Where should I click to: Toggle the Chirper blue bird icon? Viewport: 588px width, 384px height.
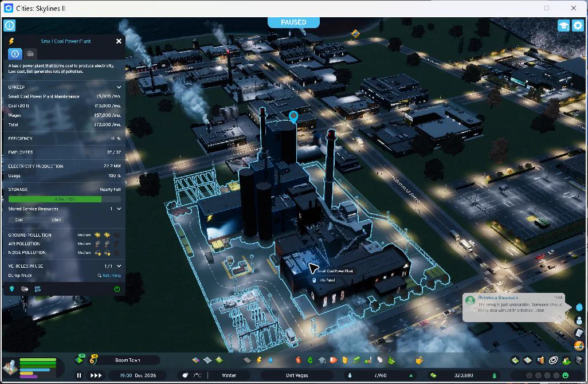click(x=579, y=307)
